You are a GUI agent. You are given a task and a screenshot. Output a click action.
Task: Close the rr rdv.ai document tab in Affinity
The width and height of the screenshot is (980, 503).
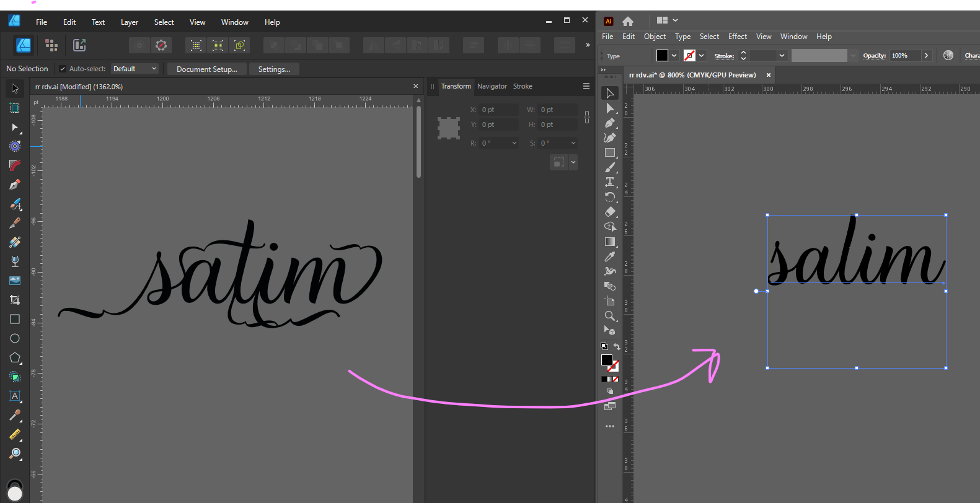tap(416, 86)
